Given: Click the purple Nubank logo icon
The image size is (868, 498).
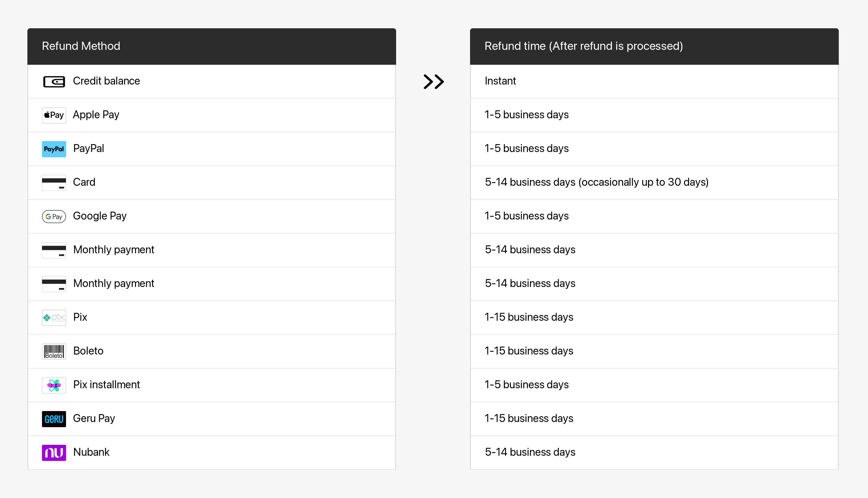Looking at the screenshot, I should pos(54,452).
